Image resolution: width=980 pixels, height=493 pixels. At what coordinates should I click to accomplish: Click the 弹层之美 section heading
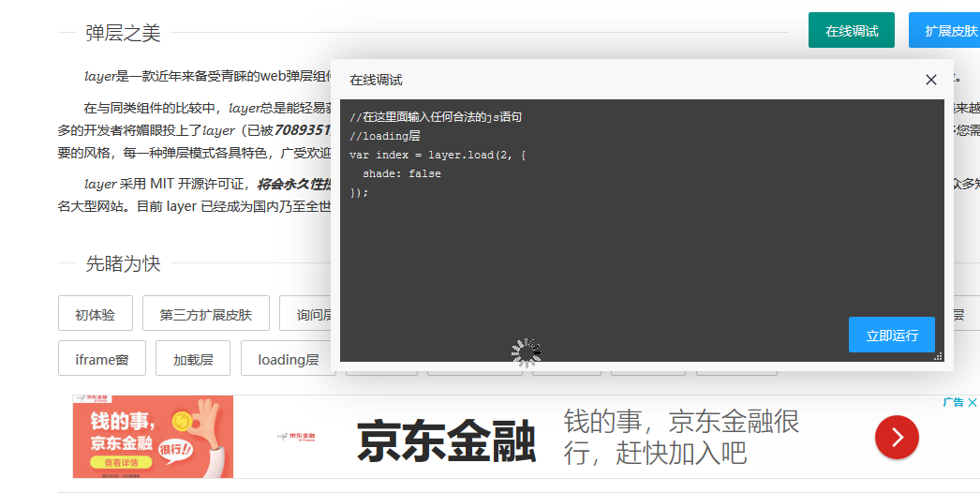(123, 33)
